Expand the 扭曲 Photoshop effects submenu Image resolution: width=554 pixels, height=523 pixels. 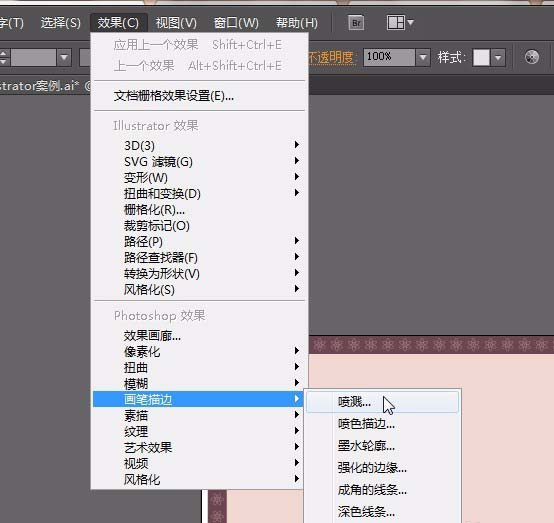(x=200, y=368)
